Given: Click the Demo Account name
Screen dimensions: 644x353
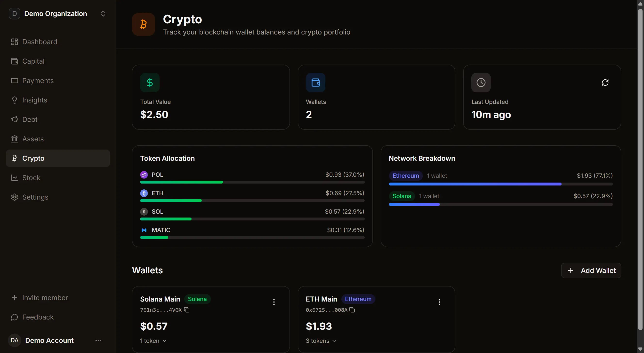Looking at the screenshot, I should (49, 340).
